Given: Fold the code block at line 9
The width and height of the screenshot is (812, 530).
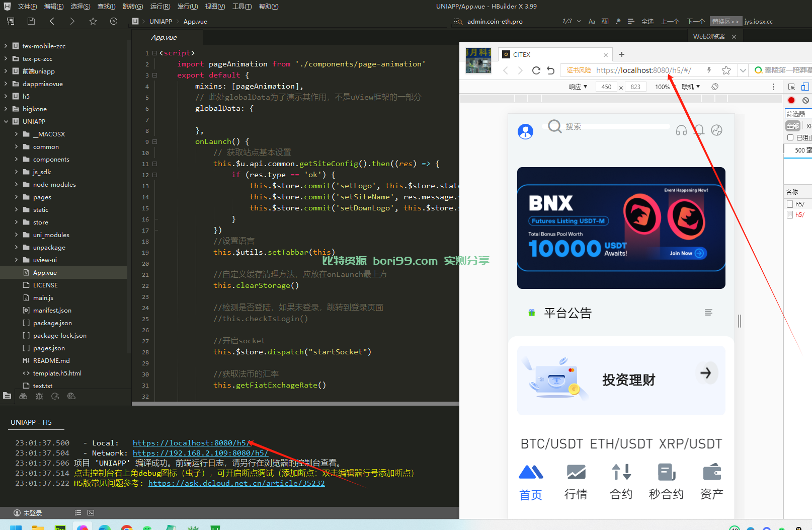Looking at the screenshot, I should pos(155,141).
